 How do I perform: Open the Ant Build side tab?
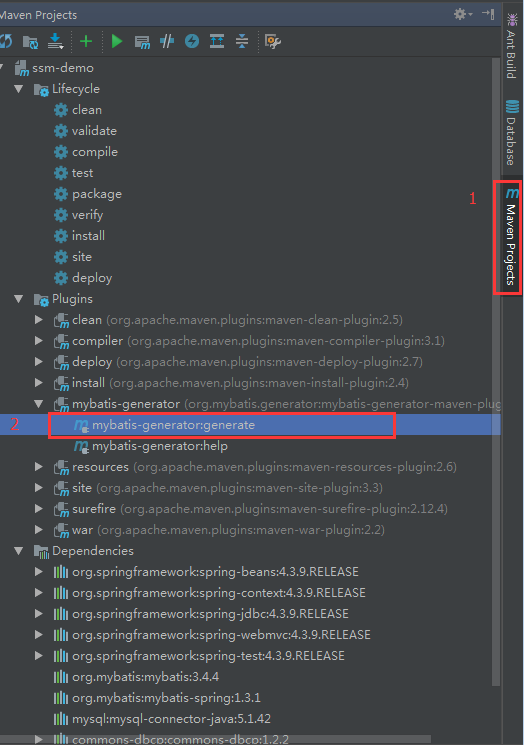512,46
